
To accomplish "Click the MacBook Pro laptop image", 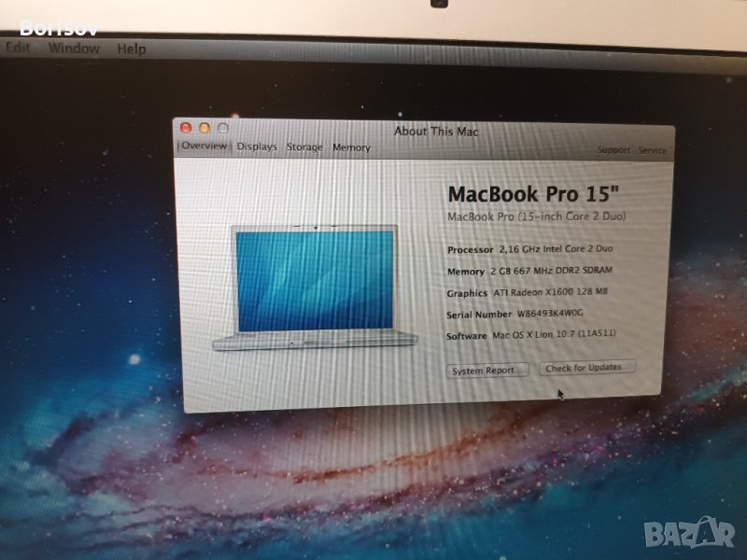I will coord(315,287).
